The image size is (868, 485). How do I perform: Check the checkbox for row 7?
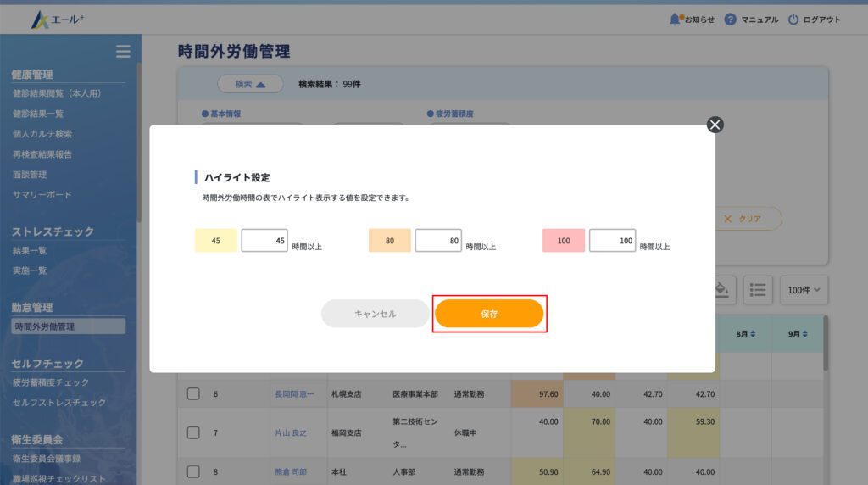click(x=193, y=432)
